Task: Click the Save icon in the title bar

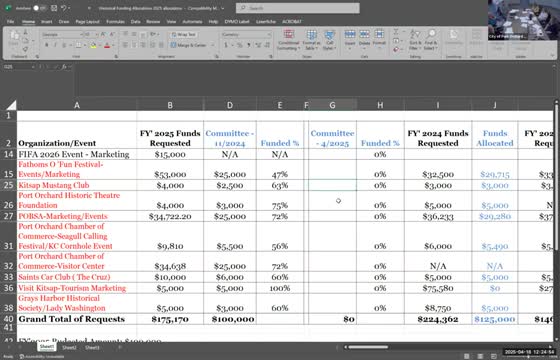Action: (54, 8)
